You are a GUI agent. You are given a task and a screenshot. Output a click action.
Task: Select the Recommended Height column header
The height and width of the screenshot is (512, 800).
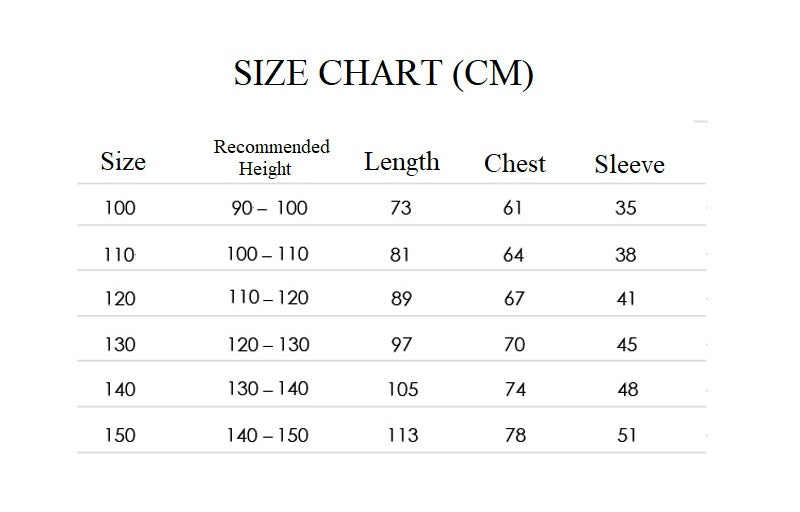(x=271, y=157)
